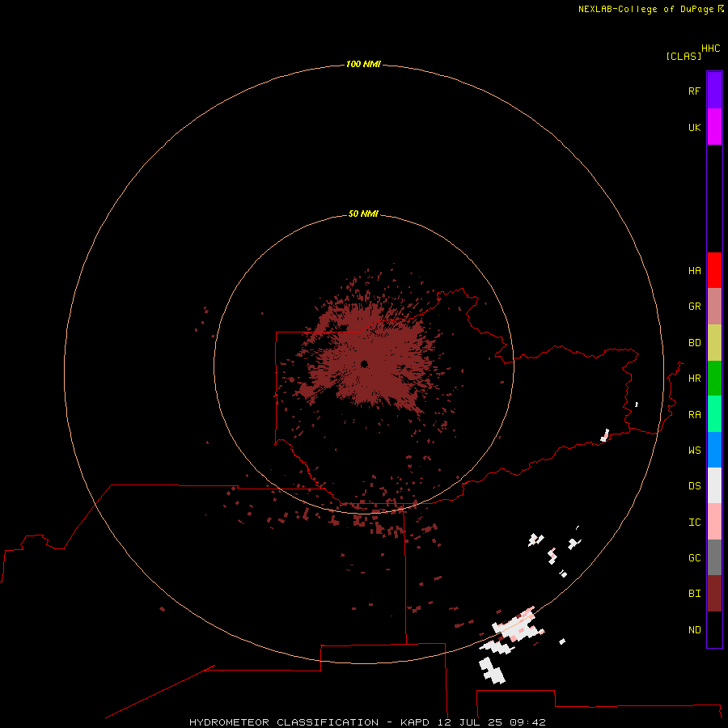Click the radar site center dot
The height and width of the screenshot is (728, 728).
364,364
